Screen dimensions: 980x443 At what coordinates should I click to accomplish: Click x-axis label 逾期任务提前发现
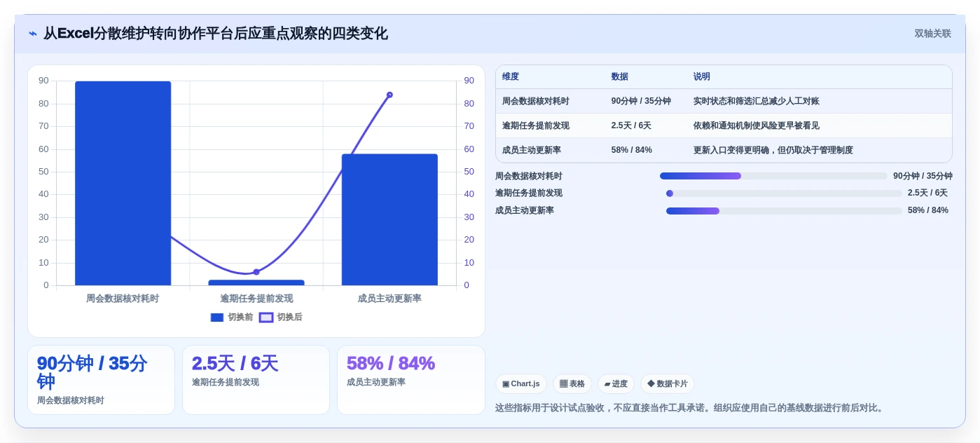point(256,299)
